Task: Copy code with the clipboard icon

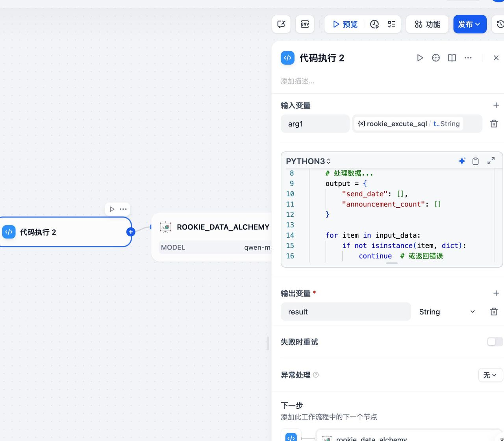Action: click(476, 161)
